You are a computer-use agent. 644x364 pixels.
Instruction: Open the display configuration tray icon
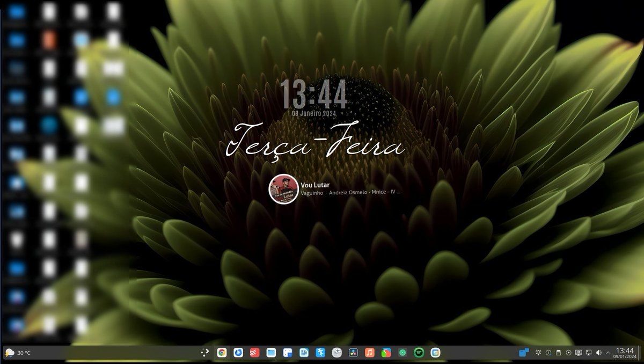[579, 353]
